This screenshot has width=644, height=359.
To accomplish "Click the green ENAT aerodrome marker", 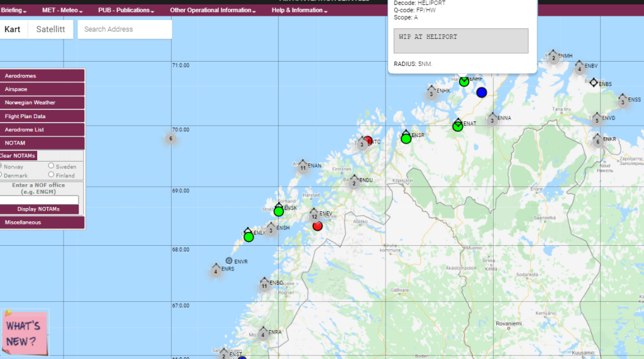I will [458, 126].
